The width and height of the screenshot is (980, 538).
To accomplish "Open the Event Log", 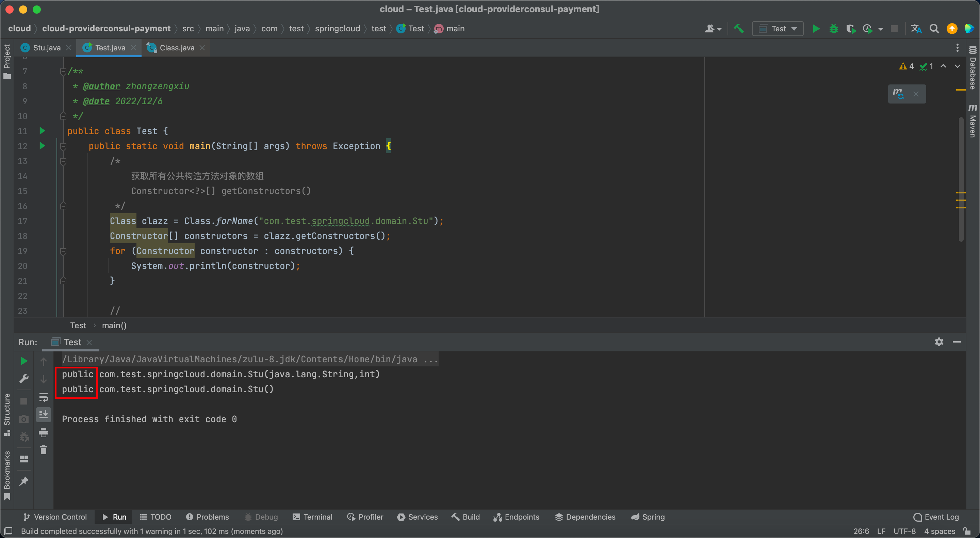I will click(x=936, y=517).
